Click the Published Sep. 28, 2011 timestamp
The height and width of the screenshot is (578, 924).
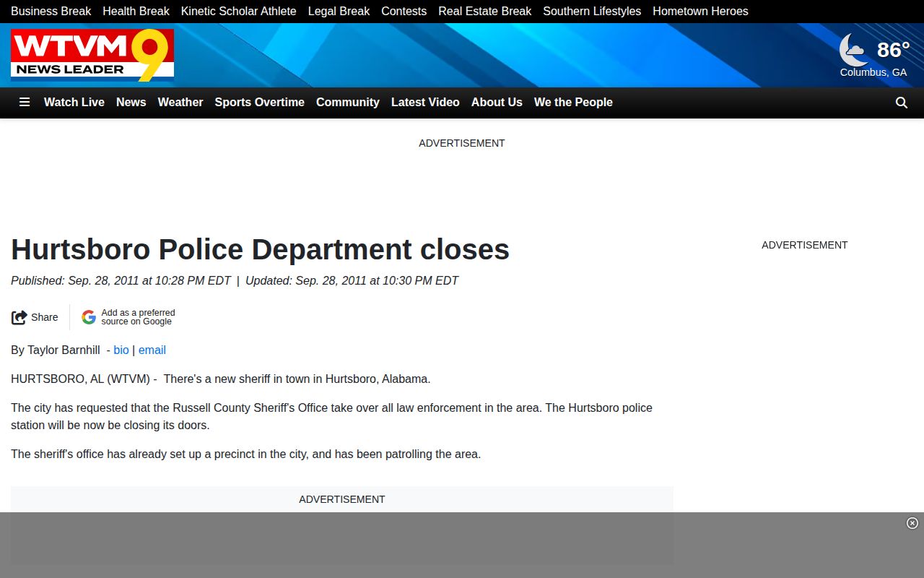coord(121,281)
